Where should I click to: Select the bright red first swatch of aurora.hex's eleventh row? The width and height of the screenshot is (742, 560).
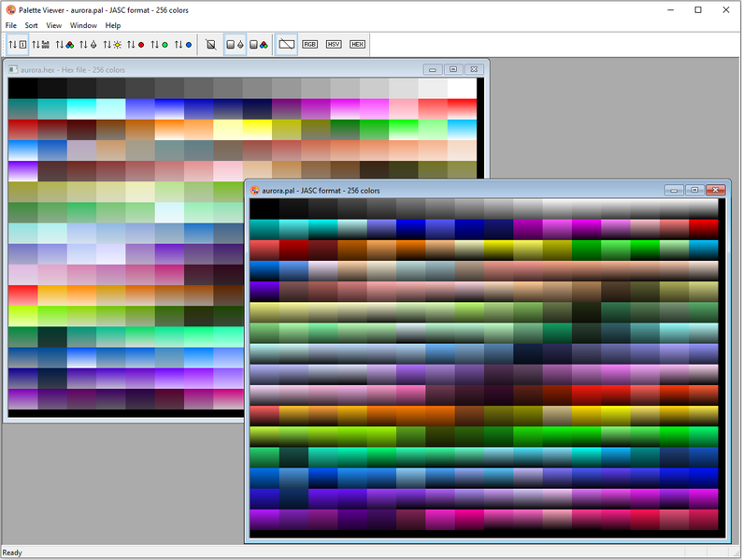(x=22, y=295)
